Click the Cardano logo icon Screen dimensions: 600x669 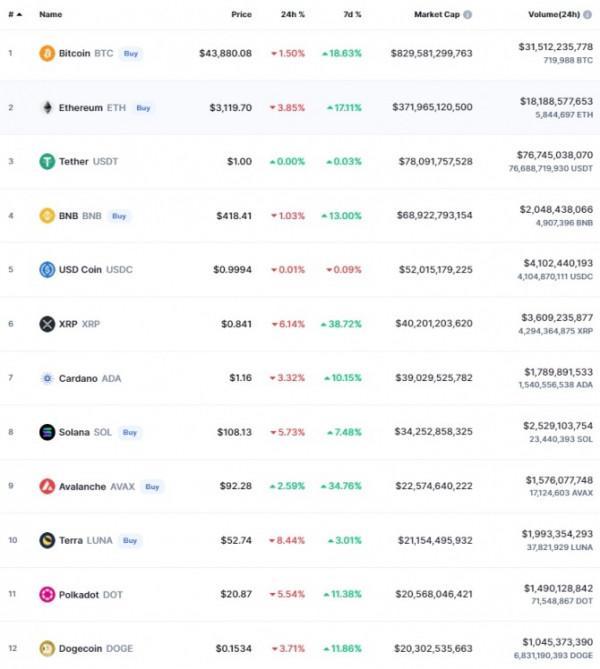click(x=47, y=378)
